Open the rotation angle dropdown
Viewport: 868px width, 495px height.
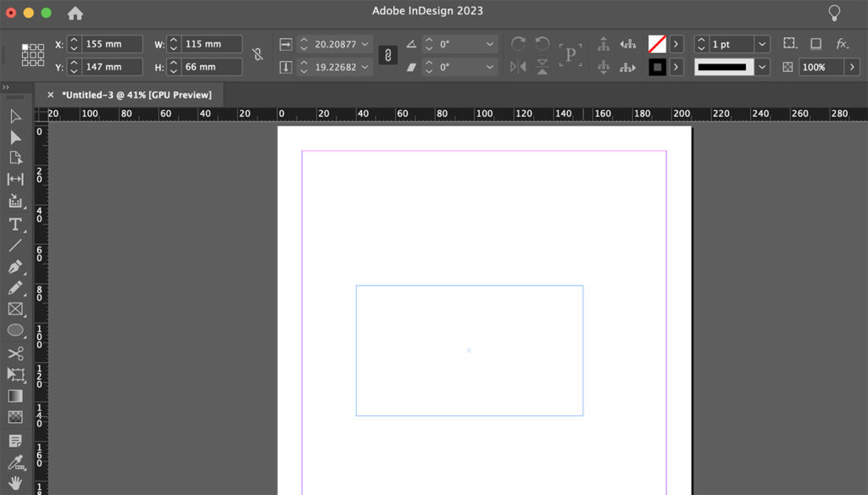(488, 42)
